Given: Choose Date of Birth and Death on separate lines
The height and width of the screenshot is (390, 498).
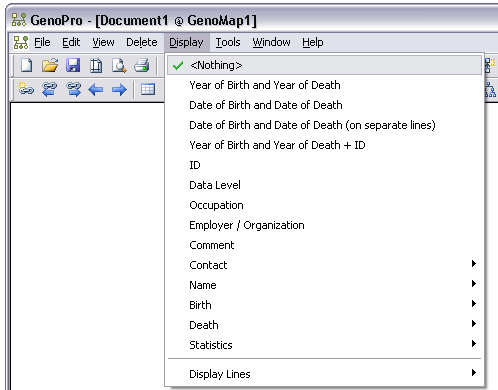Looking at the screenshot, I should pyautogui.click(x=324, y=125).
